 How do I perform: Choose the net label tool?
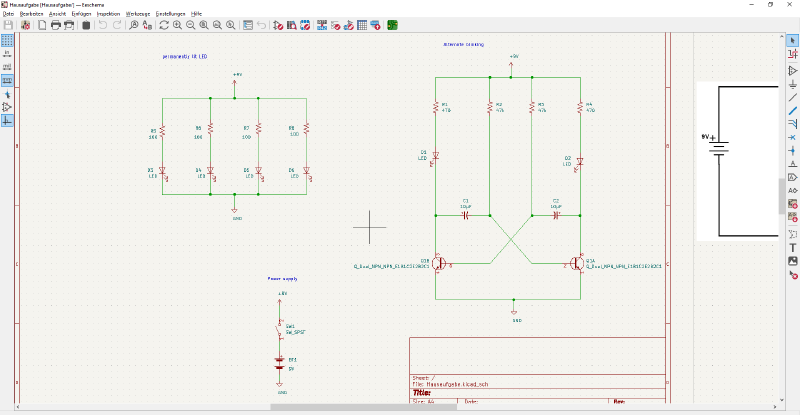click(x=792, y=164)
